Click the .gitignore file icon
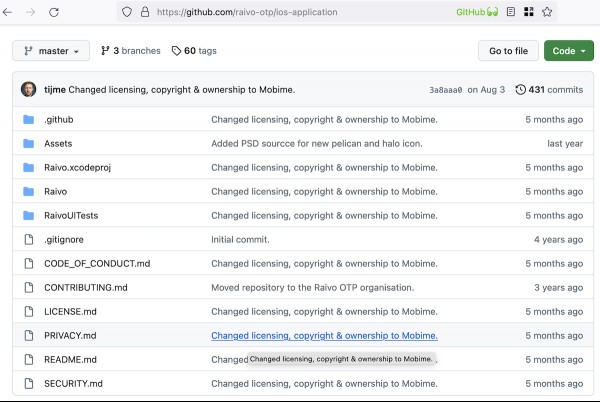 29,239
